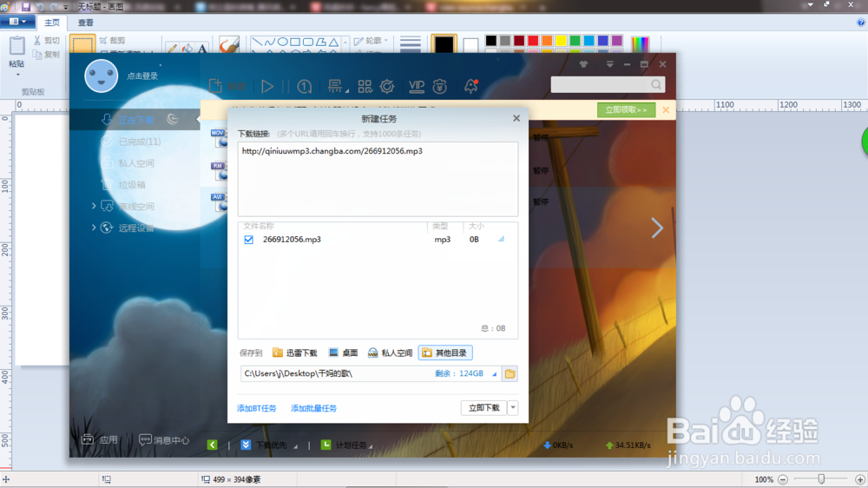Toggle the 266912056.mp3 file checkbox

click(x=248, y=240)
